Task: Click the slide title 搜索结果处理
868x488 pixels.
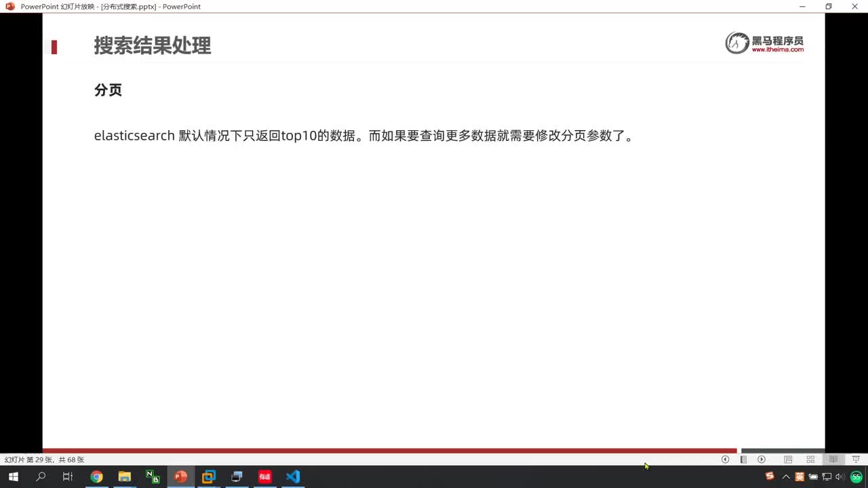Action: tap(153, 45)
